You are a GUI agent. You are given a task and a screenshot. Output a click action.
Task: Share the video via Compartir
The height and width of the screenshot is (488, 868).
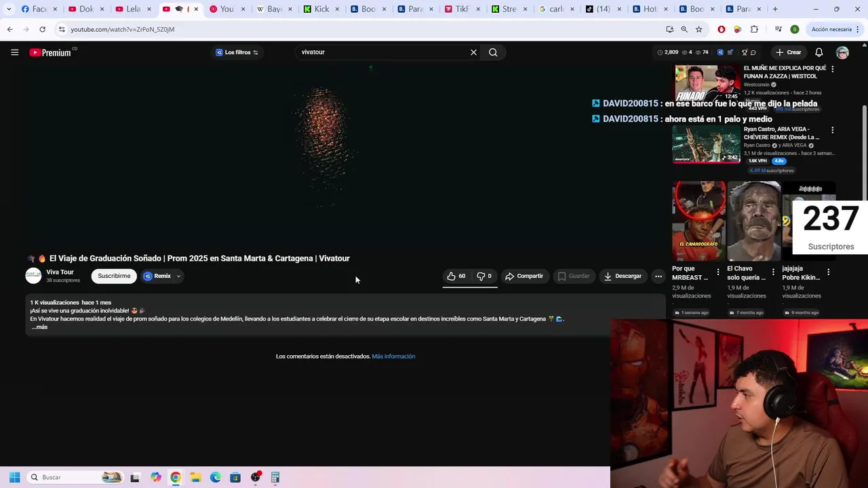tap(524, 276)
